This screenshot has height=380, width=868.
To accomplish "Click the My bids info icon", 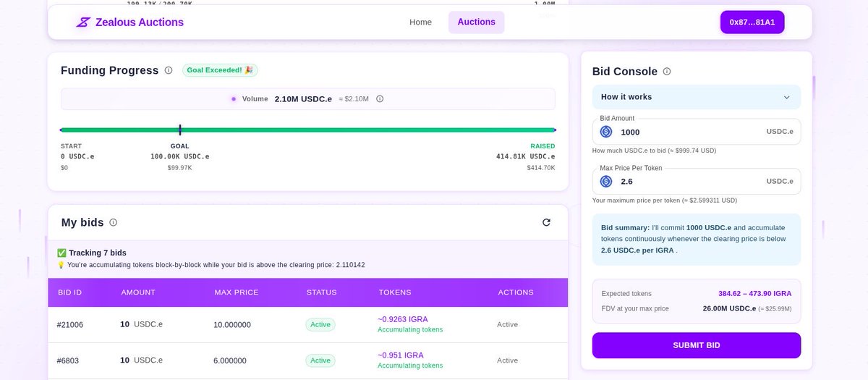I will [114, 222].
